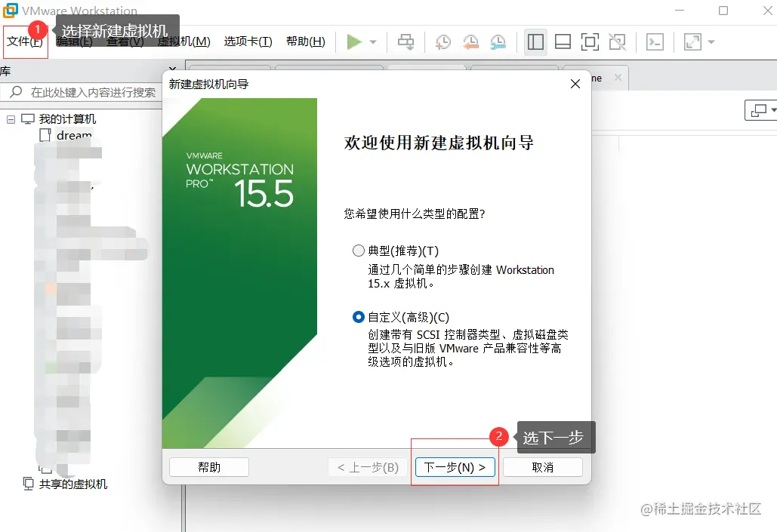Click the send Ctrl+Alt+Del toolbar icon

tap(405, 42)
